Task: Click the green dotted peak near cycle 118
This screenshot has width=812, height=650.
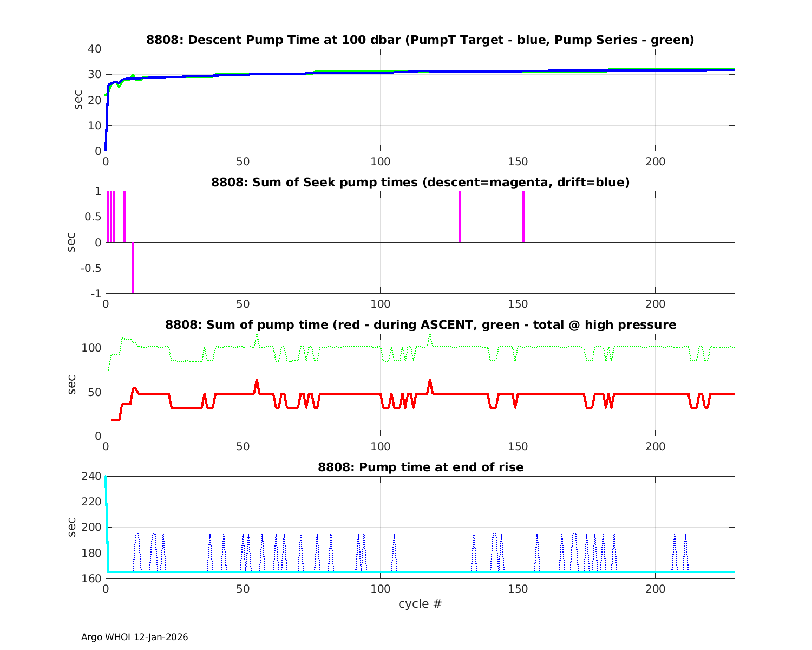Action: pyautogui.click(x=430, y=336)
